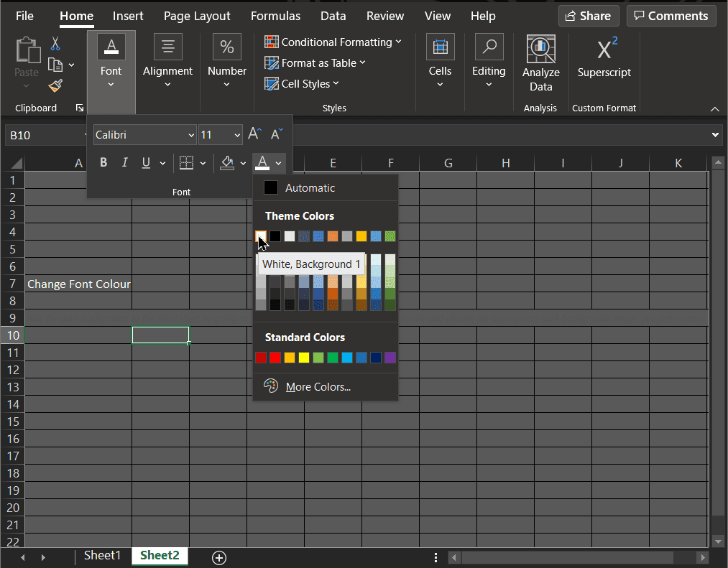Click the Format Painter brush icon
The image size is (728, 568).
click(55, 85)
